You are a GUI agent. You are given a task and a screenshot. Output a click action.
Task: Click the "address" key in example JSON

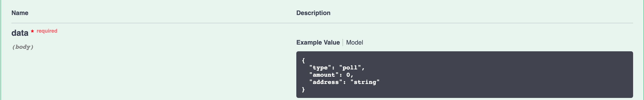point(326,82)
